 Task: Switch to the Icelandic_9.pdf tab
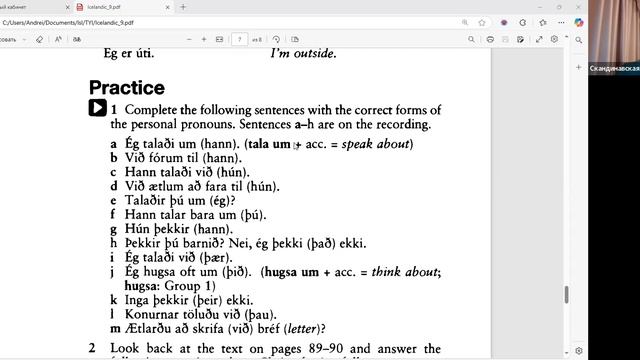click(x=122, y=7)
